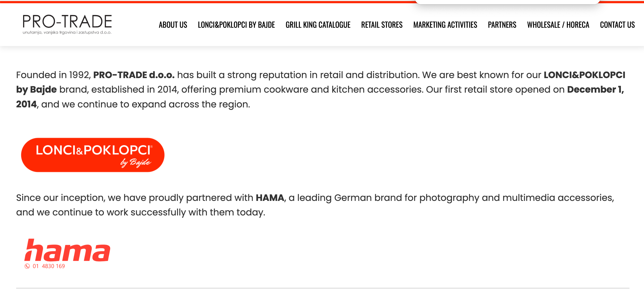644x307 pixels.
Task: Go to Lonci&Poklopci by Bajde page
Action: click(236, 25)
